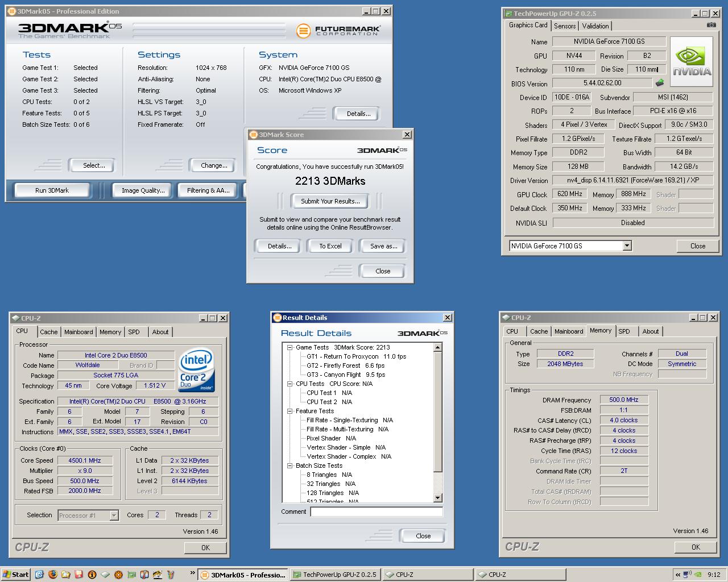Click the red floppy disk quick launch icon
728x582 pixels.
point(79,575)
